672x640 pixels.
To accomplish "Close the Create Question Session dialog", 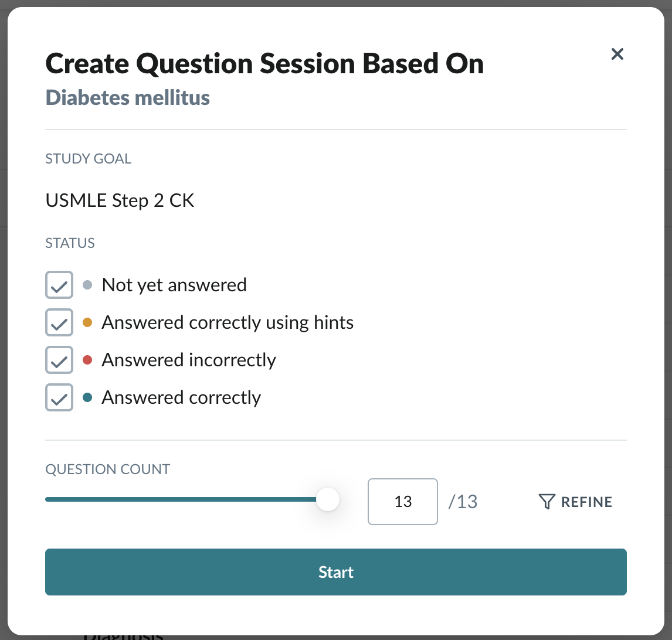I will 617,54.
